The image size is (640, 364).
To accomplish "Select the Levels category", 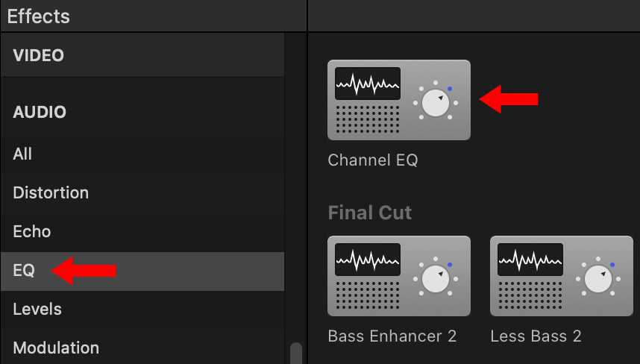I will [142, 310].
